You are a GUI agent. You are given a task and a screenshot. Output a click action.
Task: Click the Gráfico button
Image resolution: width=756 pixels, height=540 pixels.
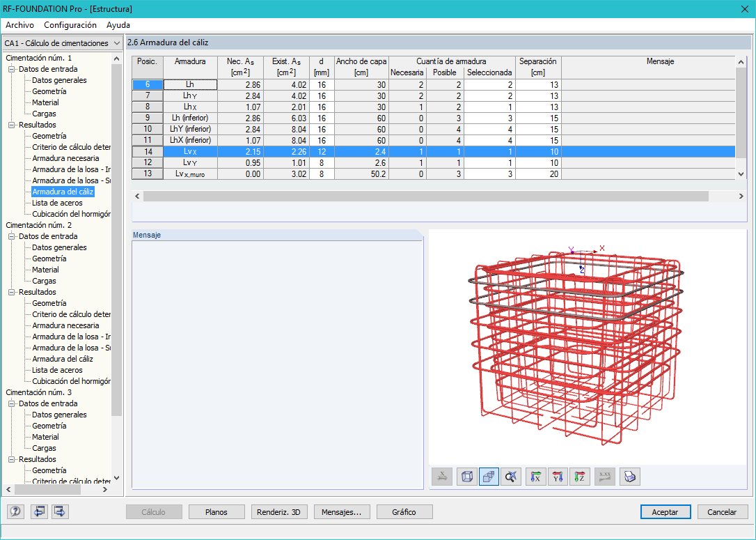point(404,512)
